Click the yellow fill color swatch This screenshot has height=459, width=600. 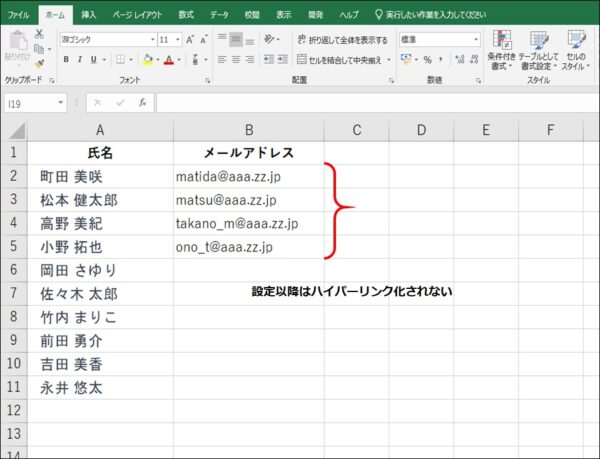click(147, 60)
